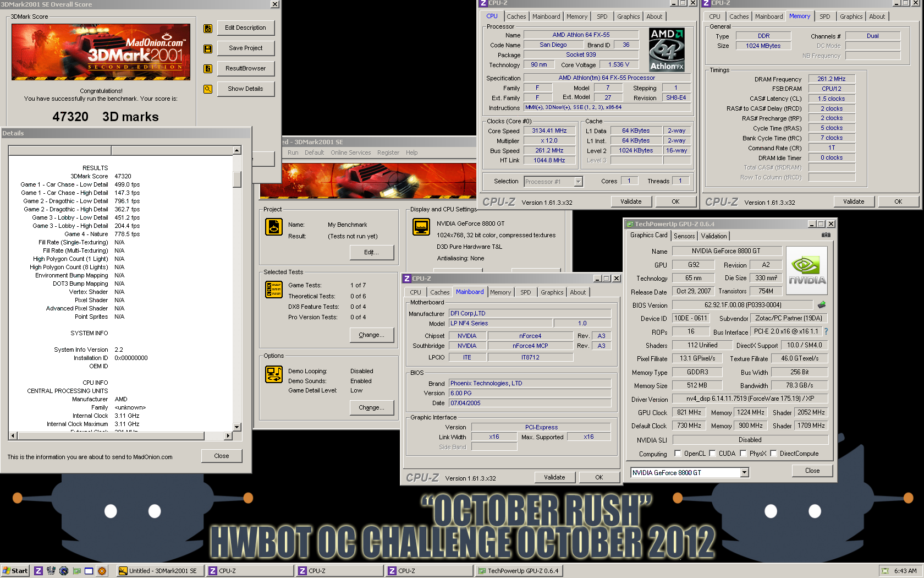
Task: Click Change... under Options
Action: 372,408
